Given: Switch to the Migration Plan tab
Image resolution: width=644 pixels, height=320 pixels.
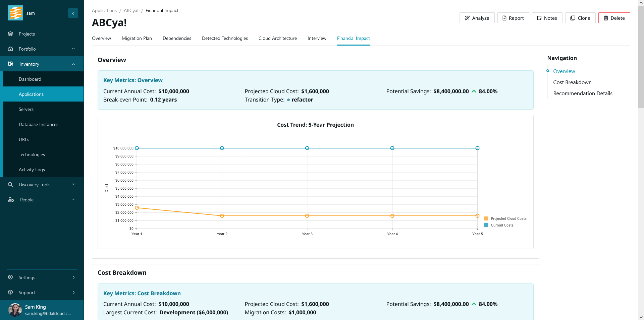Looking at the screenshot, I should coord(137,39).
